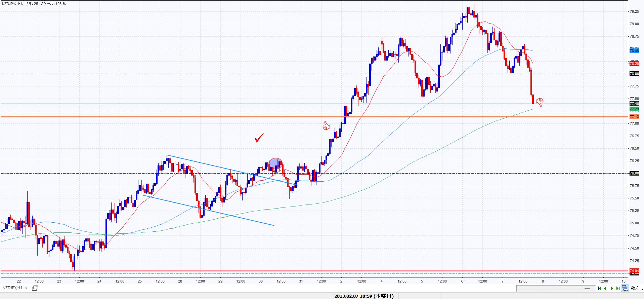644x299 pixels.
Task: Click the green 77.29 moving average label
Action: [x=634, y=109]
